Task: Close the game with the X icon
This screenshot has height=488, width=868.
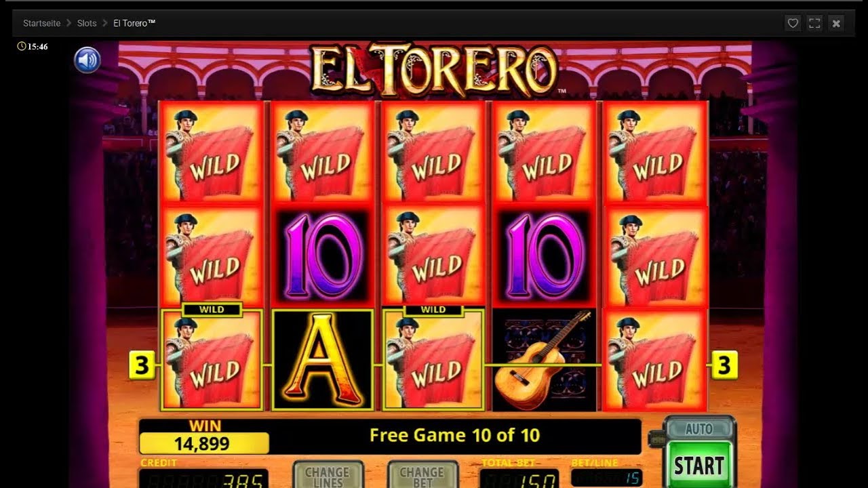Action: [836, 23]
